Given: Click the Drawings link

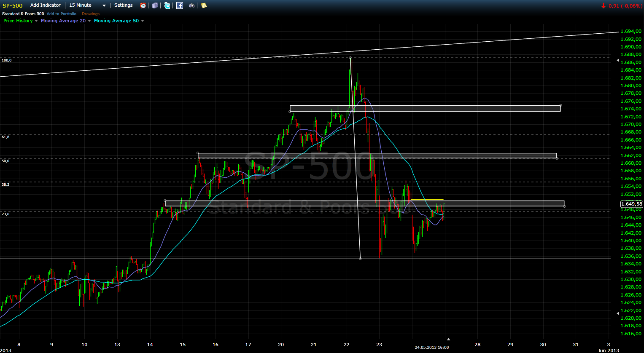Looking at the screenshot, I should pyautogui.click(x=91, y=14).
